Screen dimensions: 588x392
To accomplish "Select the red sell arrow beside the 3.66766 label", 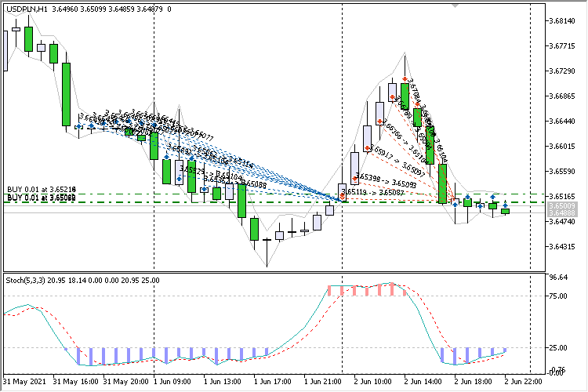I will 380,122.
